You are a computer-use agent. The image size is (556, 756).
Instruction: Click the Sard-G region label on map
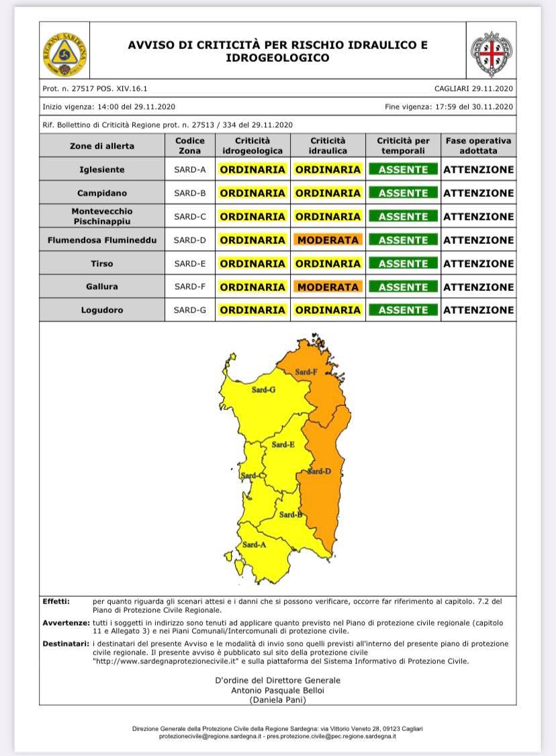(263, 390)
